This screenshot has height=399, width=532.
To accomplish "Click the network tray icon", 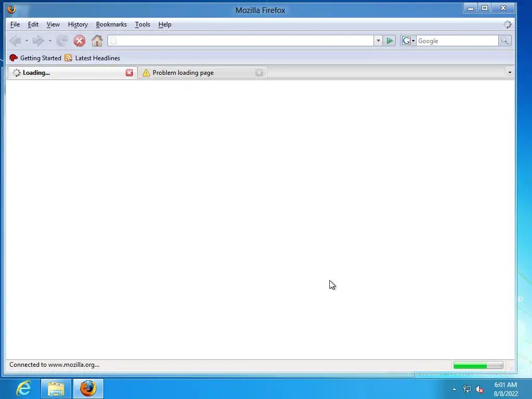I will tap(467, 389).
